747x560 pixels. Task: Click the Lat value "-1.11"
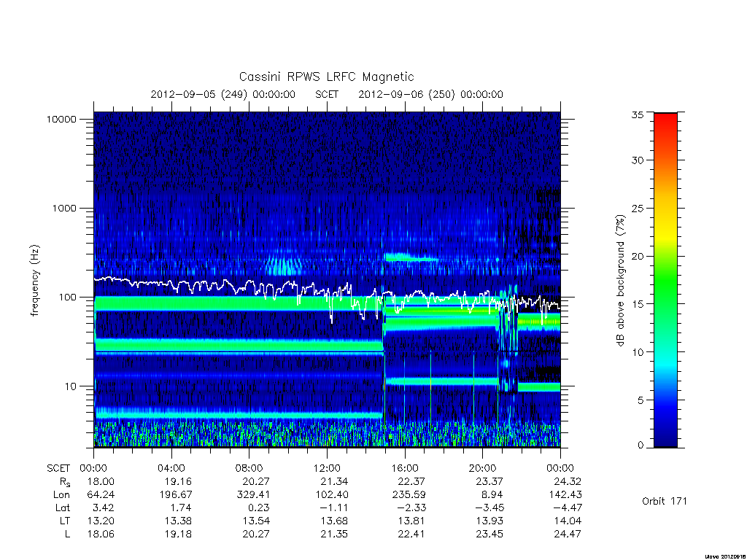click(333, 508)
